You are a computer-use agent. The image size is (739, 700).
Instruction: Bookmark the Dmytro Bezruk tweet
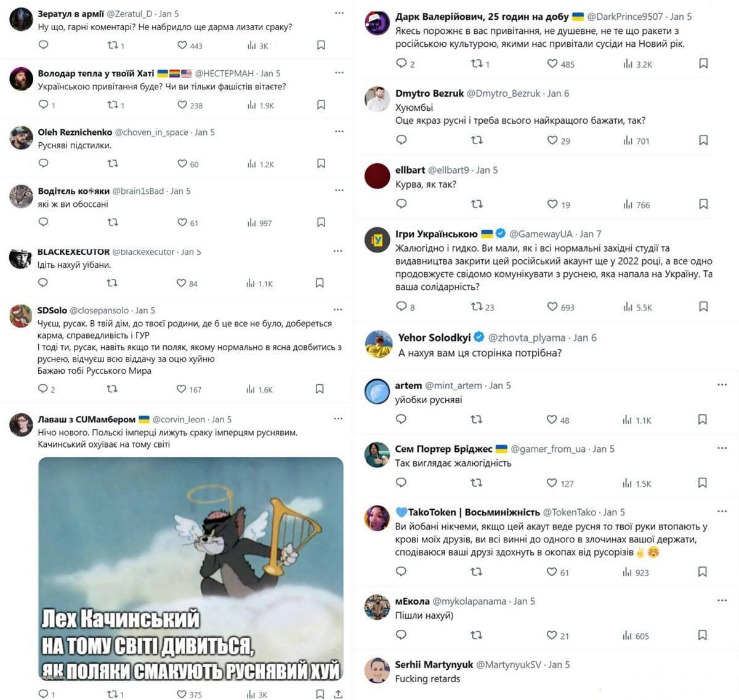tap(703, 140)
